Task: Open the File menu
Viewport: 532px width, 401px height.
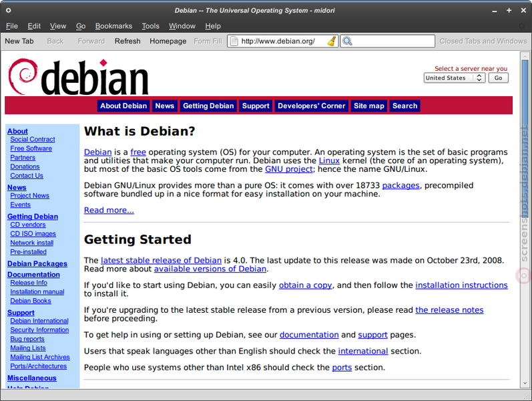Action: coord(12,26)
